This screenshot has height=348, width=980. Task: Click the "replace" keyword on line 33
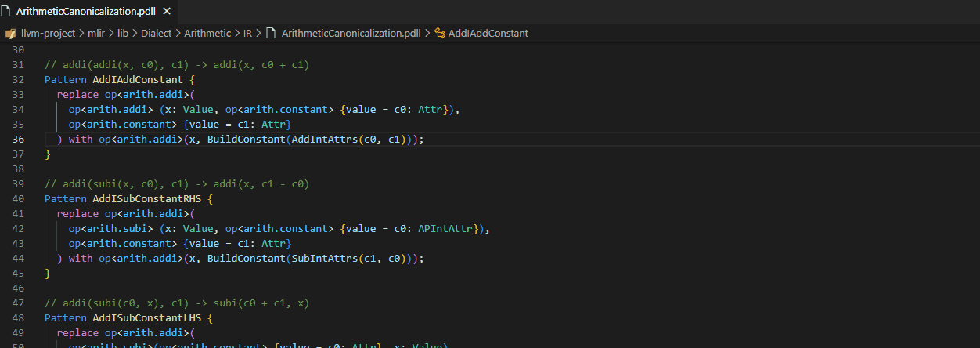[x=77, y=94]
